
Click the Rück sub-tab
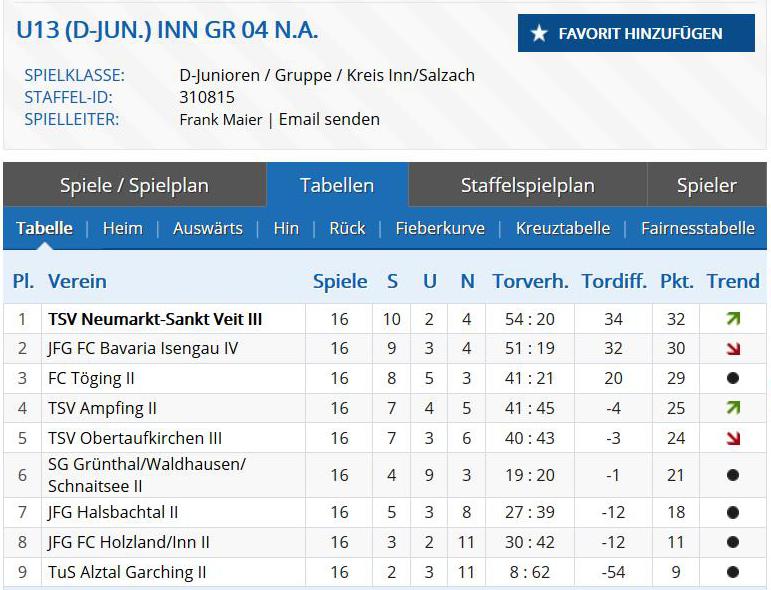(347, 228)
